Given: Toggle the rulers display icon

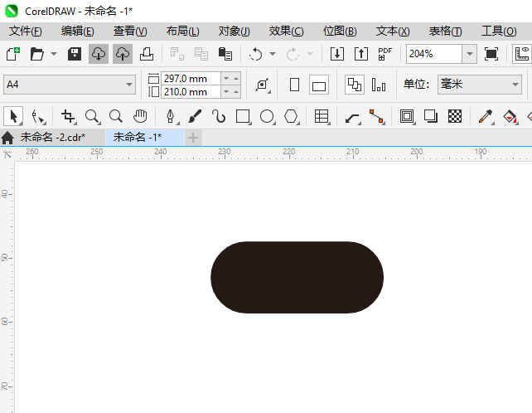Looking at the screenshot, I should point(522,54).
